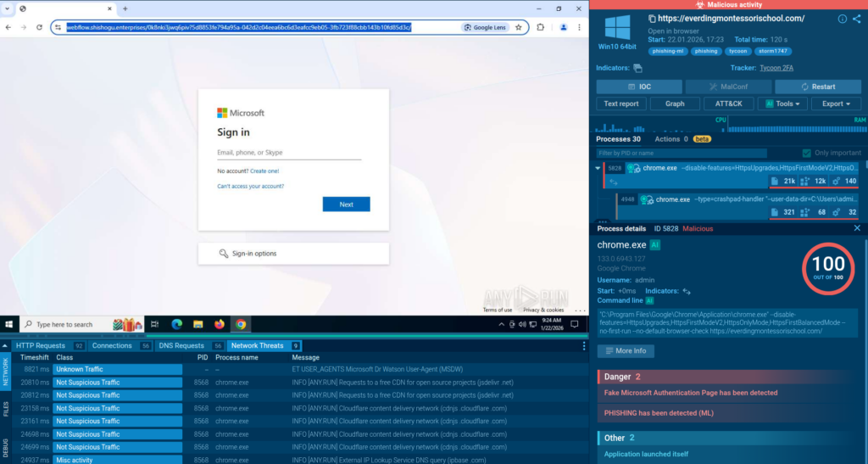Copy the everdingmontessorischool URL with copy icon

[x=652, y=19]
